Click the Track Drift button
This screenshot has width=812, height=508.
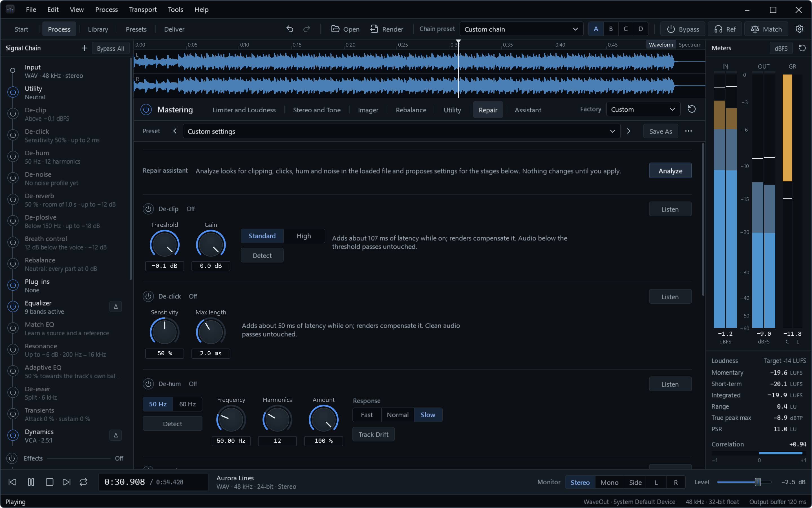(374, 434)
